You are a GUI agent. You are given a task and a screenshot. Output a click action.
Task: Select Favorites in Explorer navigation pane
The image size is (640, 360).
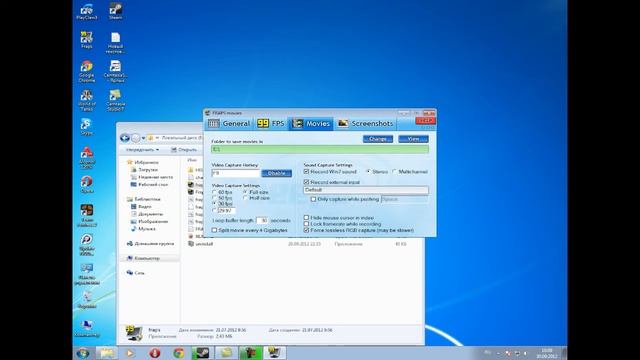(x=143, y=162)
